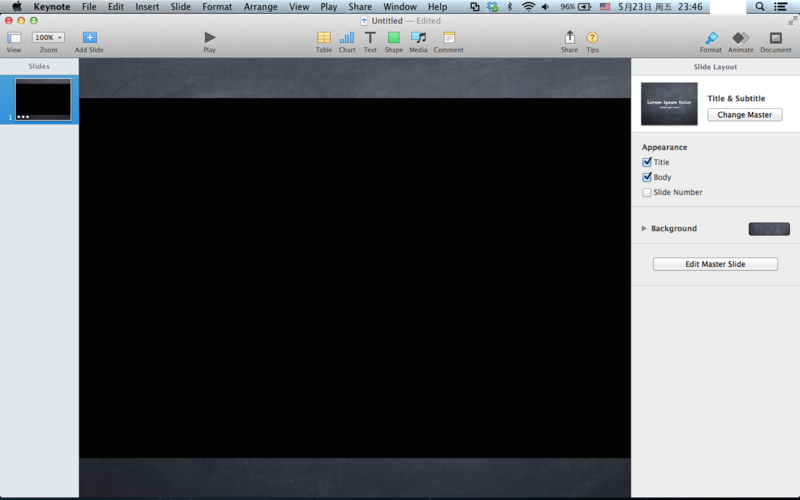Insert a Chart from the toolbar

pyautogui.click(x=346, y=37)
